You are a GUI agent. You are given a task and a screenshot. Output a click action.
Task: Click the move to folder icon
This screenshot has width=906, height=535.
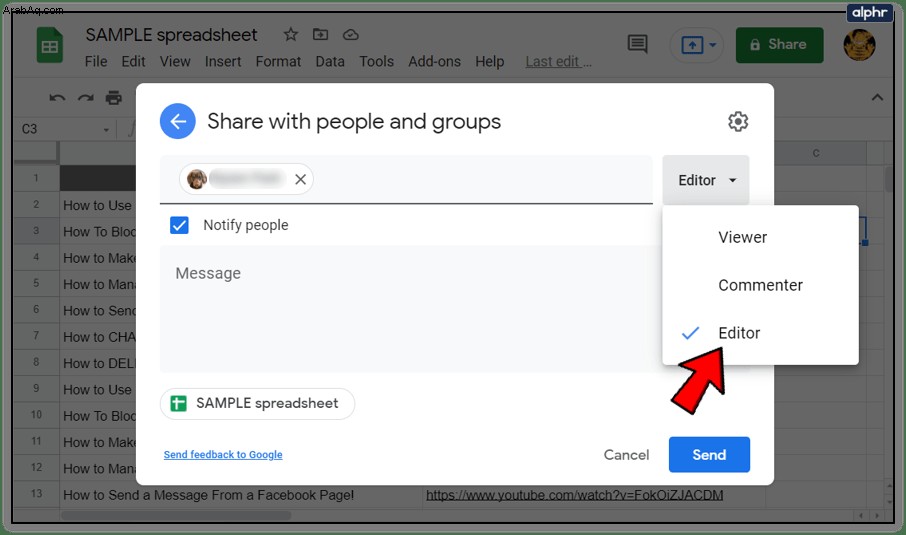pos(320,35)
